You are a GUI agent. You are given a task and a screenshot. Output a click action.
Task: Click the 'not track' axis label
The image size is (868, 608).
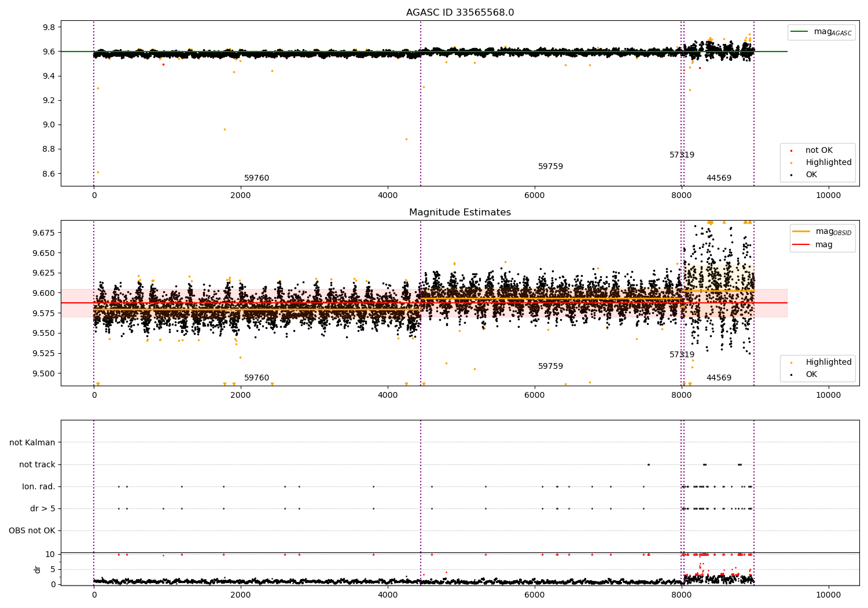(37, 465)
